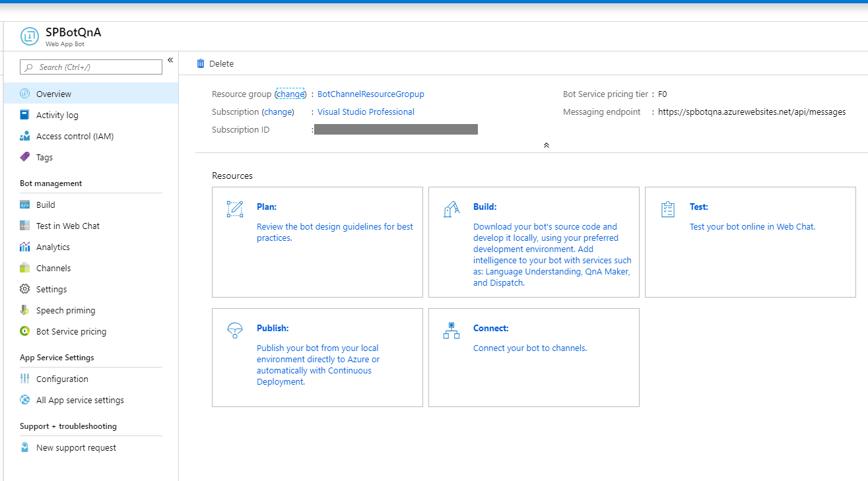Viewport: 868px width, 481px height.
Task: Open Build label in Bot management sidebar
Action: 46,205
